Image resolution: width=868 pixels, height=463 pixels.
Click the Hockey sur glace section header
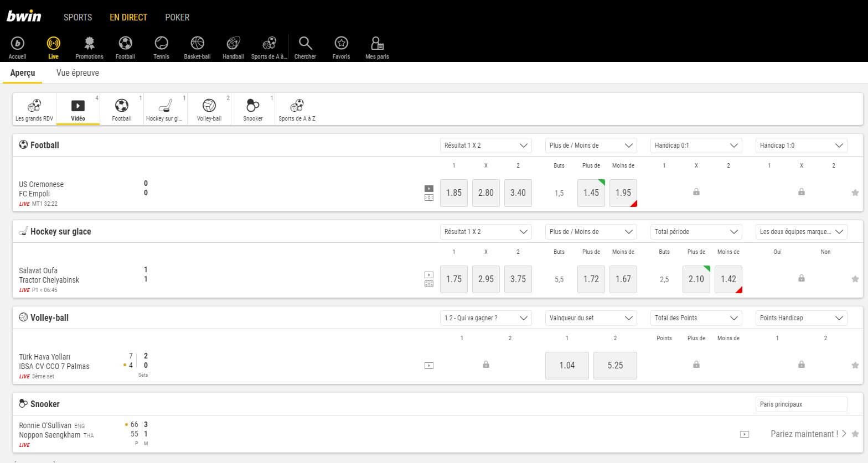(60, 232)
